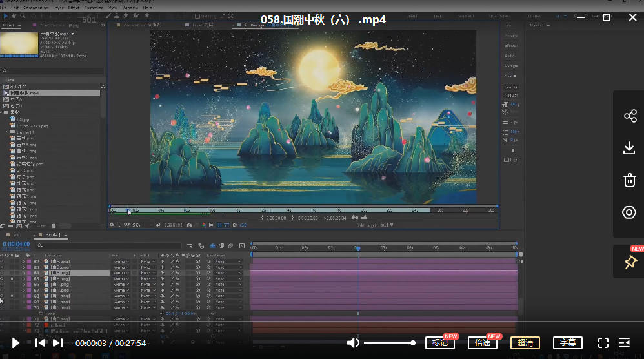Viewport: 644px width, 359px height.
Task: Mute the video using the speaker icon
Action: pos(353,343)
